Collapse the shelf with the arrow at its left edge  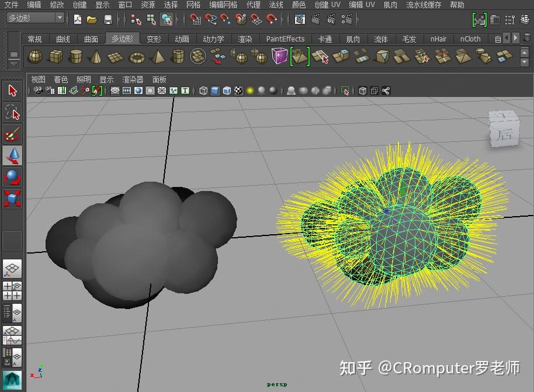point(13,64)
